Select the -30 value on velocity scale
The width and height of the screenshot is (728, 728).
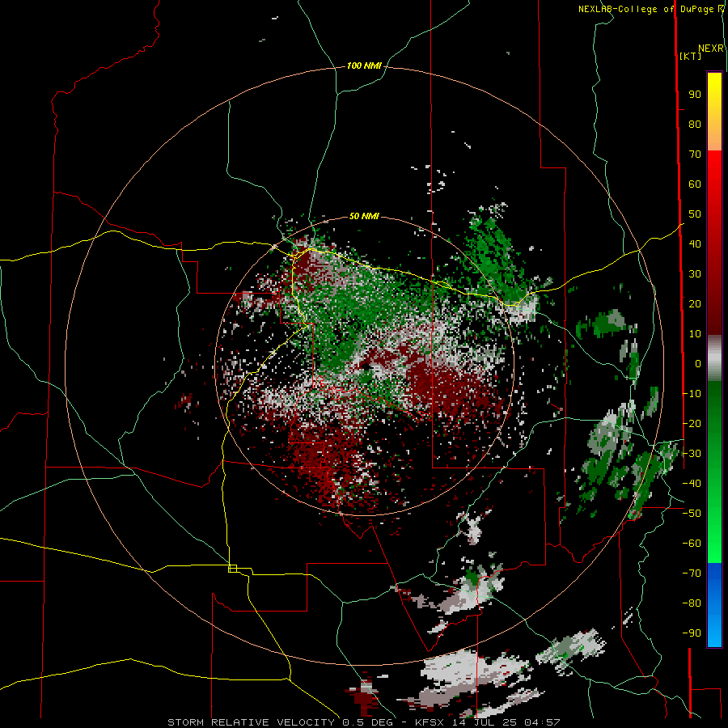(x=692, y=454)
